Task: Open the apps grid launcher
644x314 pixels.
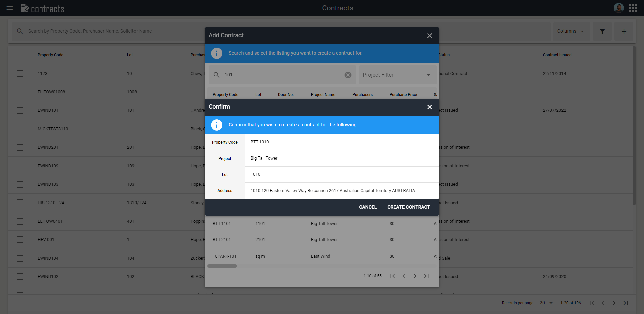Action: pos(633,8)
